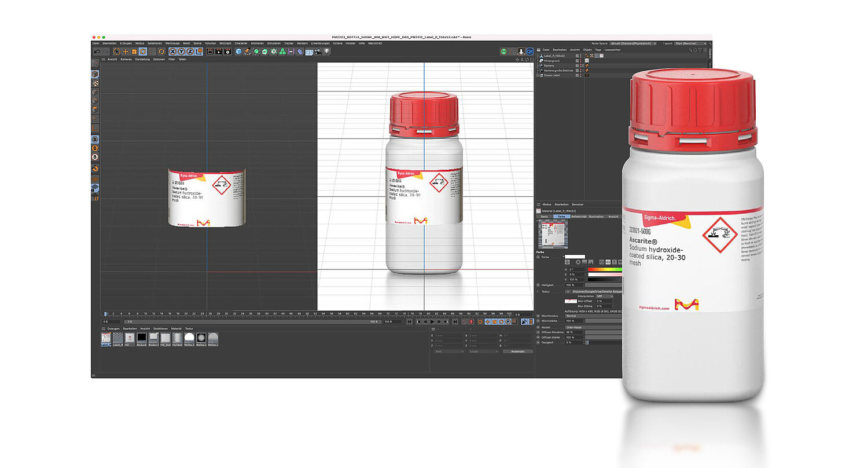868x468 pixels.
Task: Click the first S snap icon in left palette
Action: point(94,139)
